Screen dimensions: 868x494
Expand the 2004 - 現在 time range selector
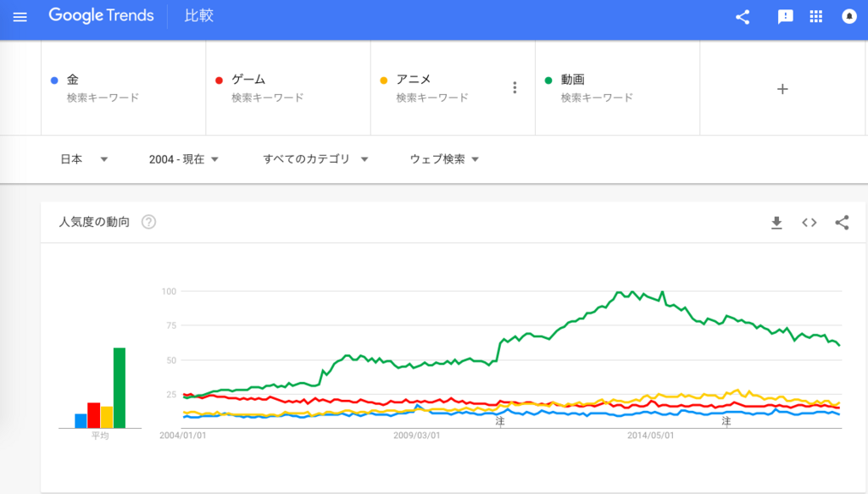[181, 158]
